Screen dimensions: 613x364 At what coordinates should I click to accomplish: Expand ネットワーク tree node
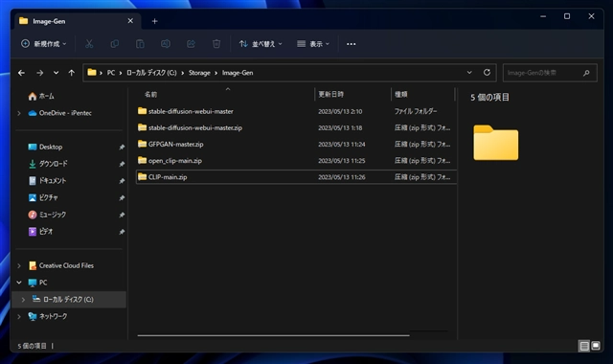point(19,316)
